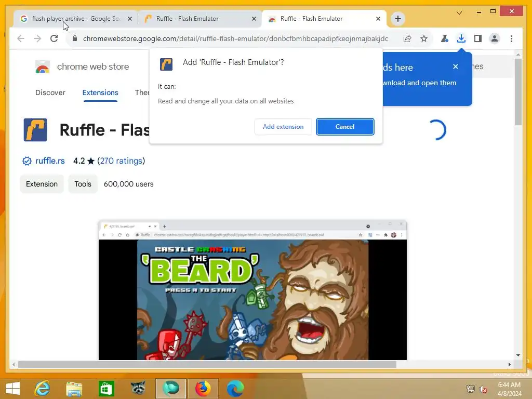
Task: Toggle the side panel icon
Action: [x=478, y=38]
